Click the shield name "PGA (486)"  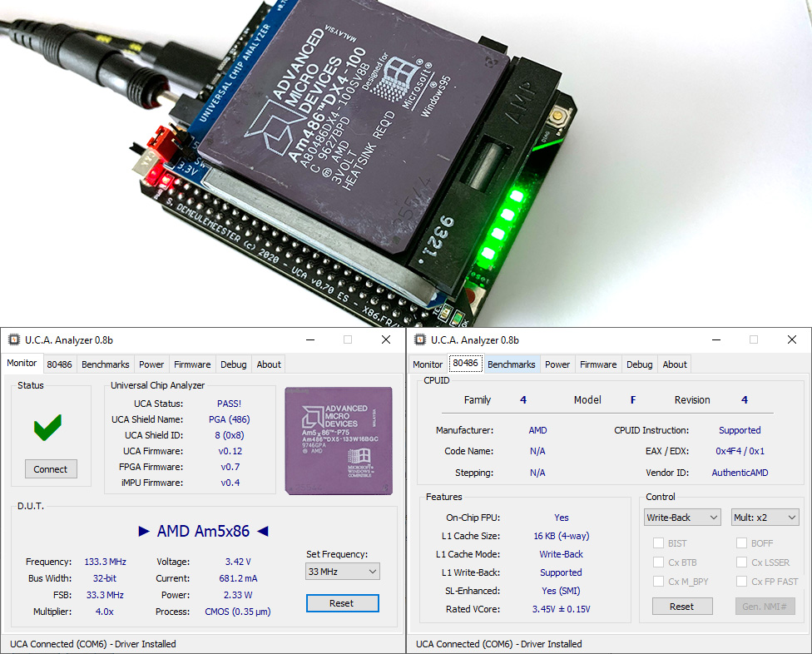click(x=230, y=419)
